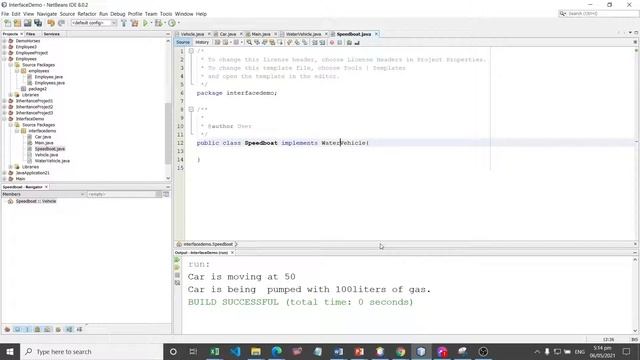Open the default config dropdown

pos(94,23)
